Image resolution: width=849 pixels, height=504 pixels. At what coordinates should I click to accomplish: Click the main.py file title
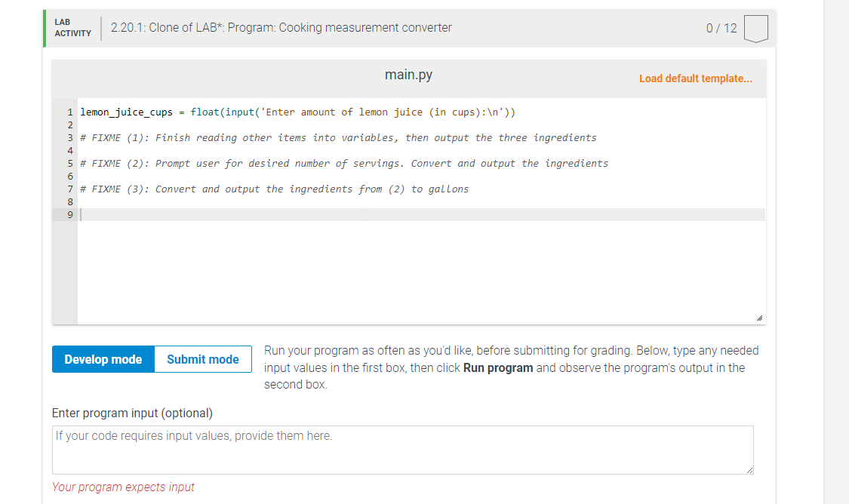click(409, 75)
